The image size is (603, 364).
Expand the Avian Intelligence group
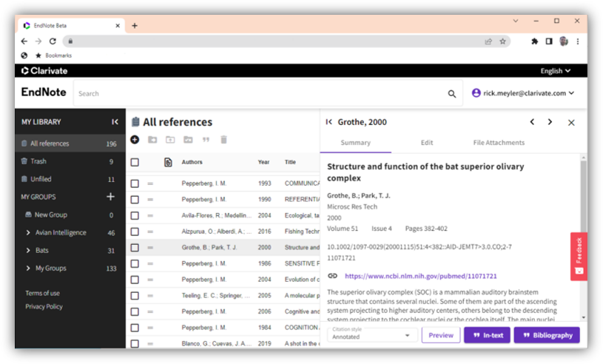pyautogui.click(x=28, y=232)
